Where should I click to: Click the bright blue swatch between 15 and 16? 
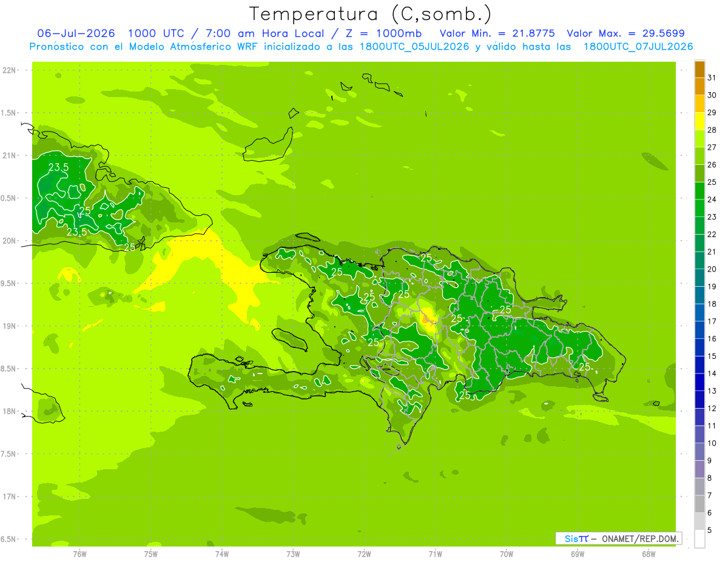699,348
